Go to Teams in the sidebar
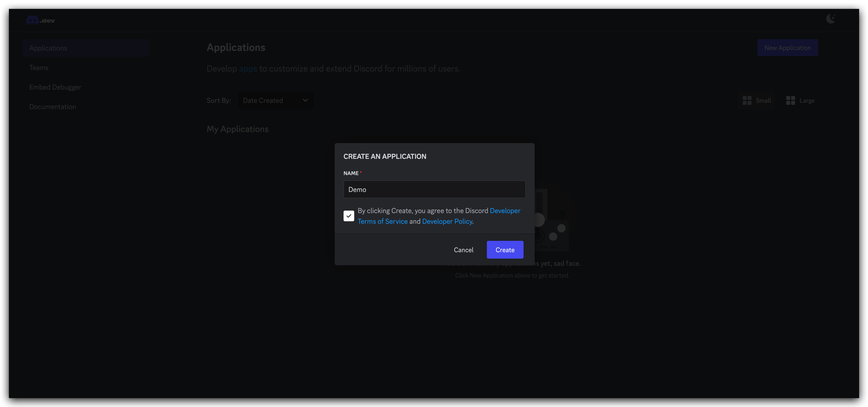Viewport: 868px width, 407px height. [39, 67]
